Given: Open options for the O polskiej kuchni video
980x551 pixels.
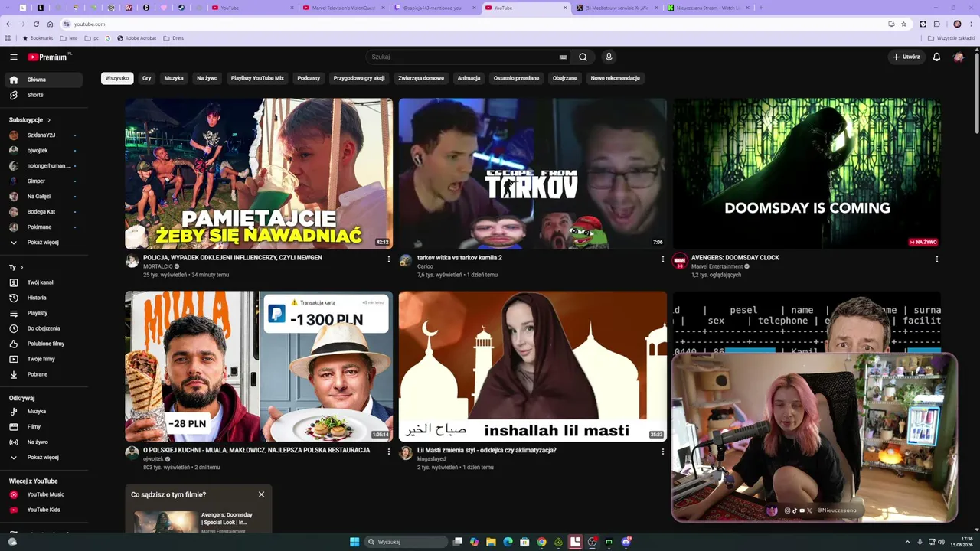Looking at the screenshot, I should pos(388,452).
